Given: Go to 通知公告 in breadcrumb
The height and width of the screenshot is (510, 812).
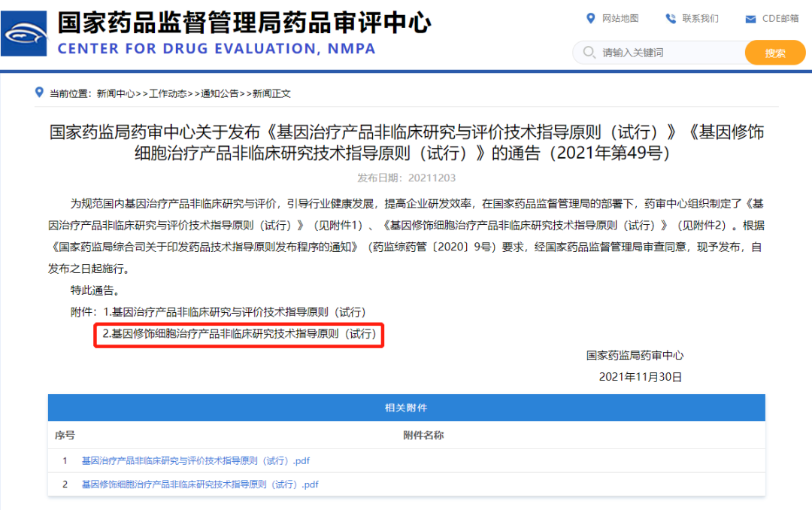Looking at the screenshot, I should coord(220,93).
